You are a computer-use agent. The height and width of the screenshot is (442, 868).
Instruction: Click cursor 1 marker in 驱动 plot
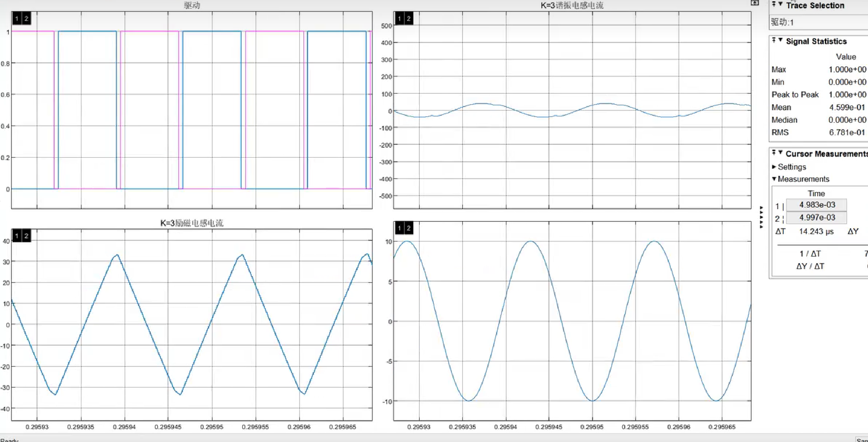click(x=17, y=18)
